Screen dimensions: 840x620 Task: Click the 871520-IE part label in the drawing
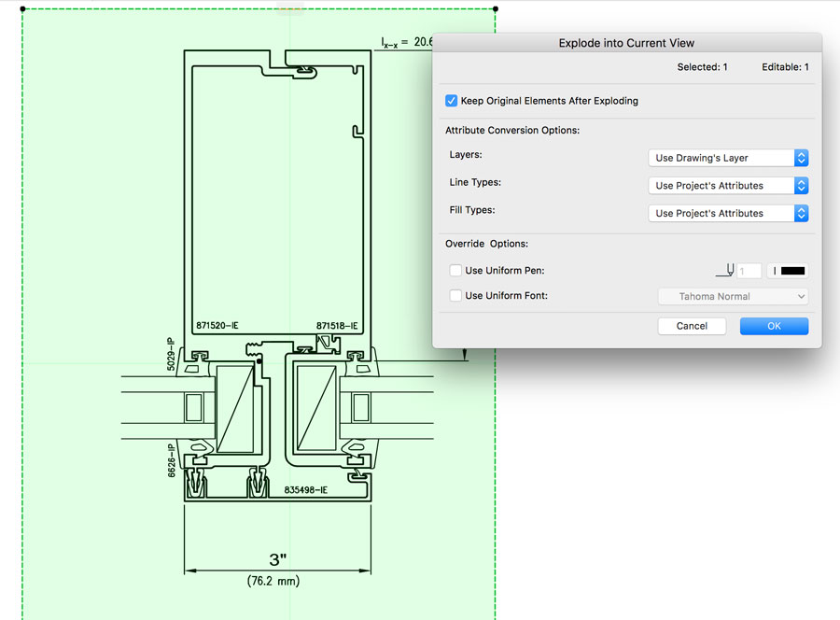(x=217, y=326)
